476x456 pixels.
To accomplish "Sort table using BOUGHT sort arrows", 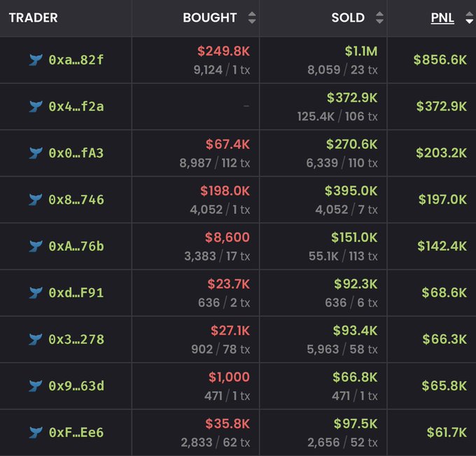I will (x=252, y=18).
